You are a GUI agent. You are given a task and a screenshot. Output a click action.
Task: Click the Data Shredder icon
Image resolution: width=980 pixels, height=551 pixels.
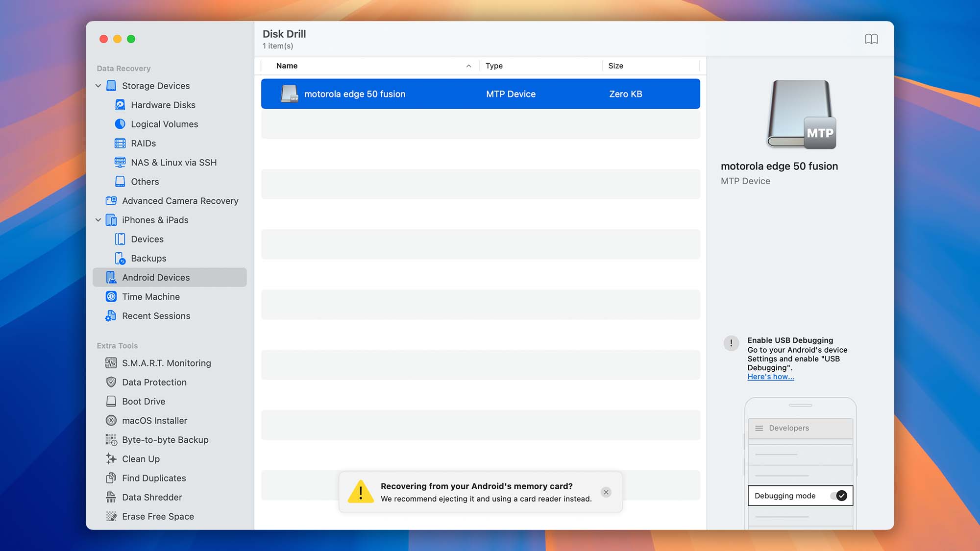(x=111, y=497)
